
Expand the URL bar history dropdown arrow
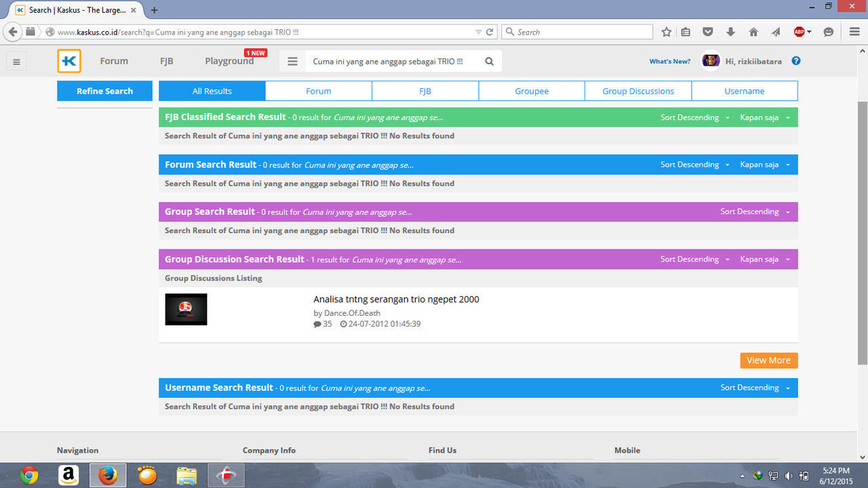pos(479,32)
